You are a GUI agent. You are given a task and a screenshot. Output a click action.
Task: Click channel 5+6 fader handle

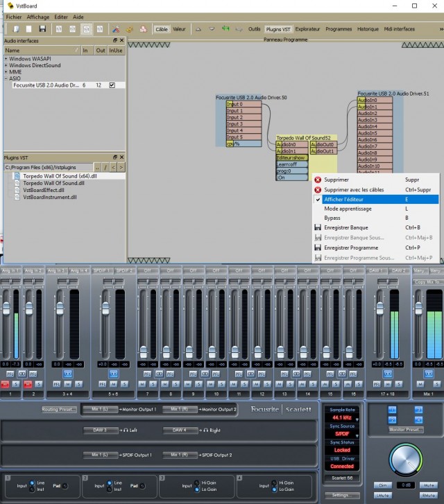click(105, 307)
